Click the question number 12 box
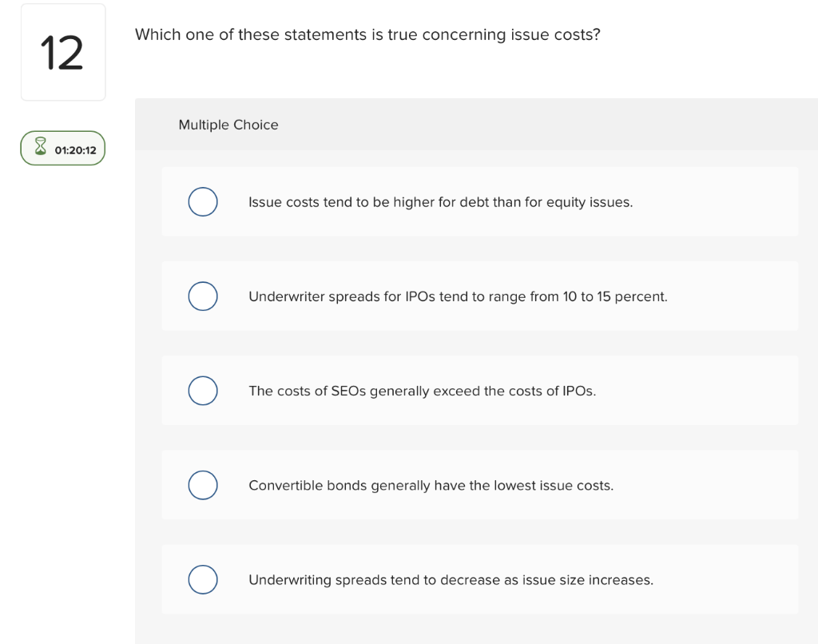 (63, 53)
